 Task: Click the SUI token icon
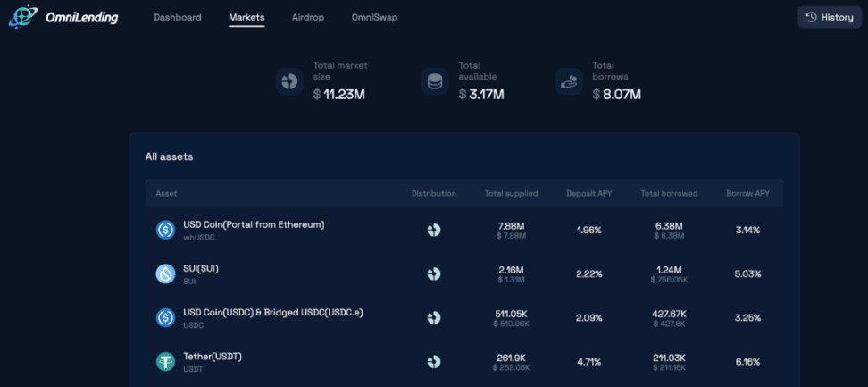point(165,273)
